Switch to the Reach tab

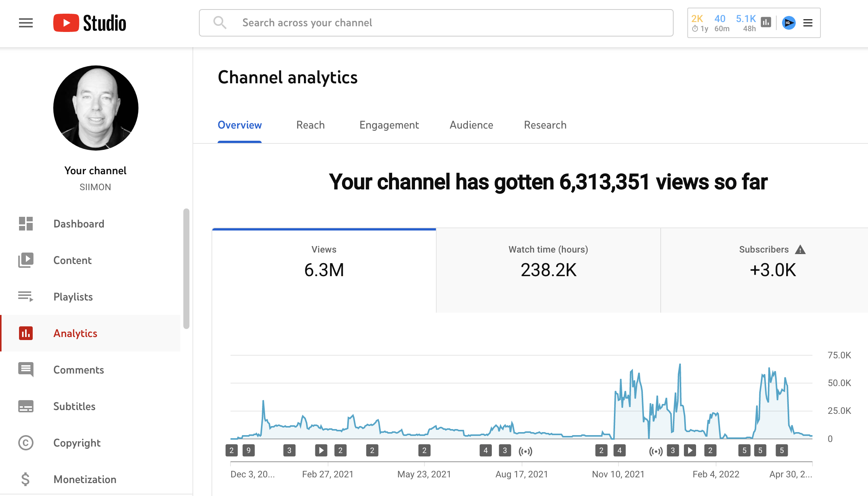(x=310, y=125)
